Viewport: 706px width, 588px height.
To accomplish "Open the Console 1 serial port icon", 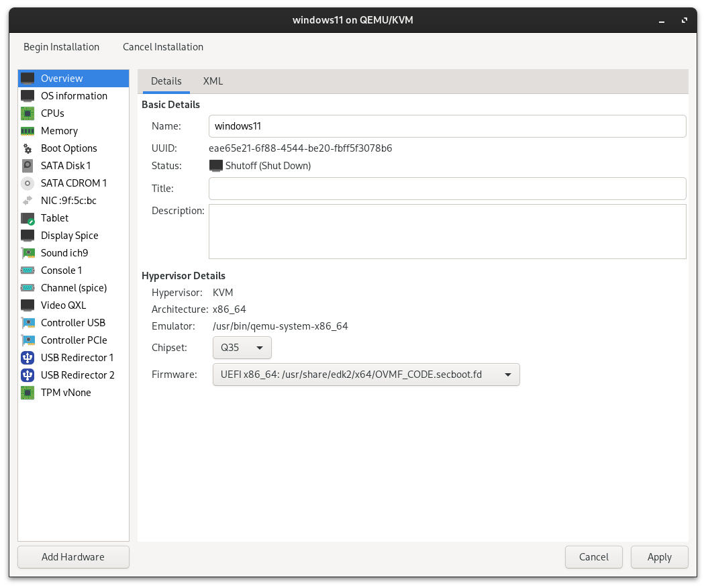I will click(28, 271).
